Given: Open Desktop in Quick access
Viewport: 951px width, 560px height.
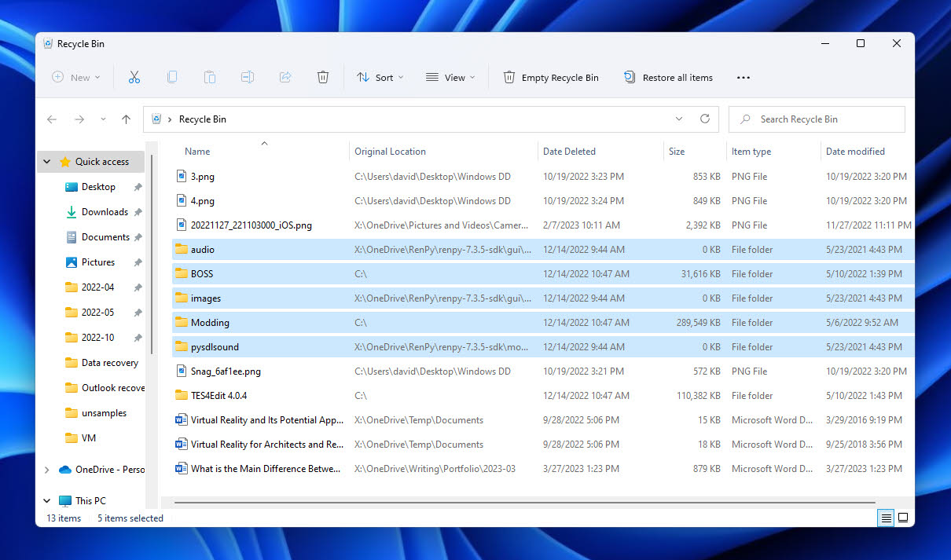Looking at the screenshot, I should pos(98,187).
